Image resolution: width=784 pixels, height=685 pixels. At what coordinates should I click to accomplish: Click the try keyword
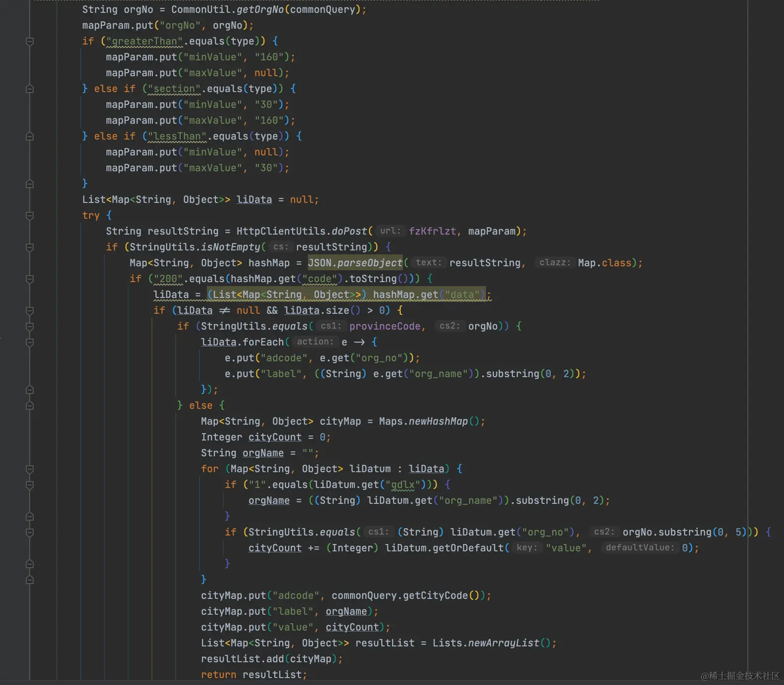[x=91, y=216]
